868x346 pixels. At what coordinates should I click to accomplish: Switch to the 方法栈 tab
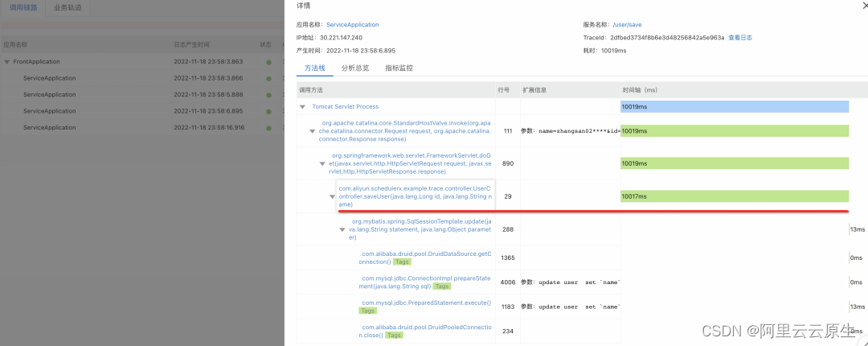click(x=314, y=68)
